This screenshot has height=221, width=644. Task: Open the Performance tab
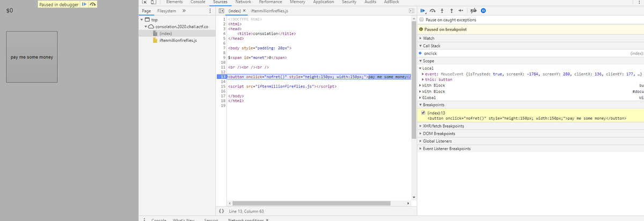click(270, 2)
